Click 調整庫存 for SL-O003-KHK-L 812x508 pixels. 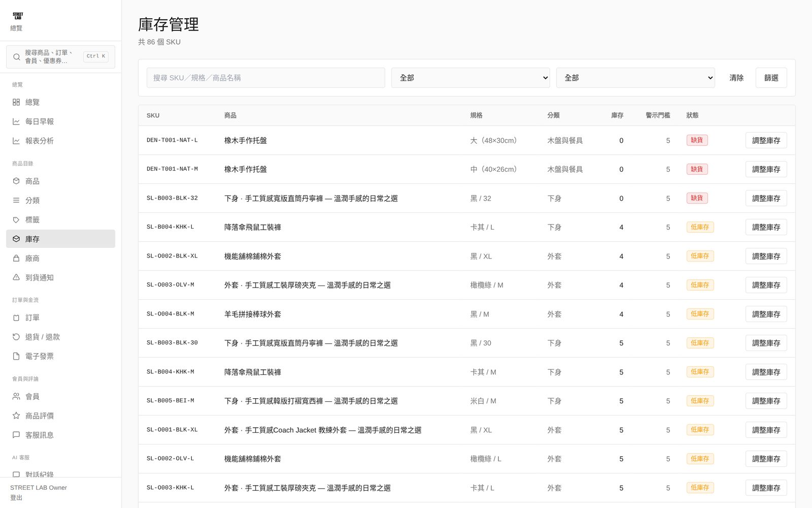click(766, 488)
